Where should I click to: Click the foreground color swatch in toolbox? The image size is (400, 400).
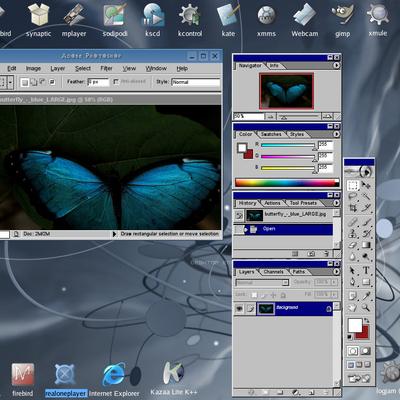(355, 325)
